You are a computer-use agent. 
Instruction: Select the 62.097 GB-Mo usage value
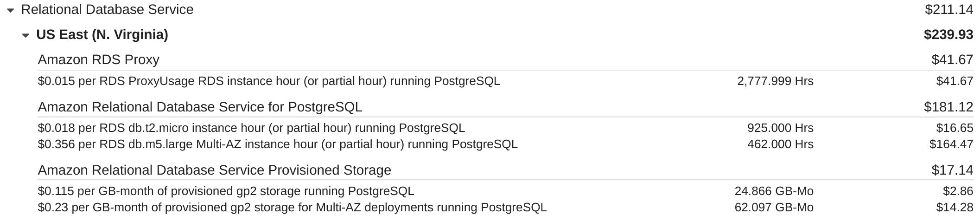click(x=774, y=207)
